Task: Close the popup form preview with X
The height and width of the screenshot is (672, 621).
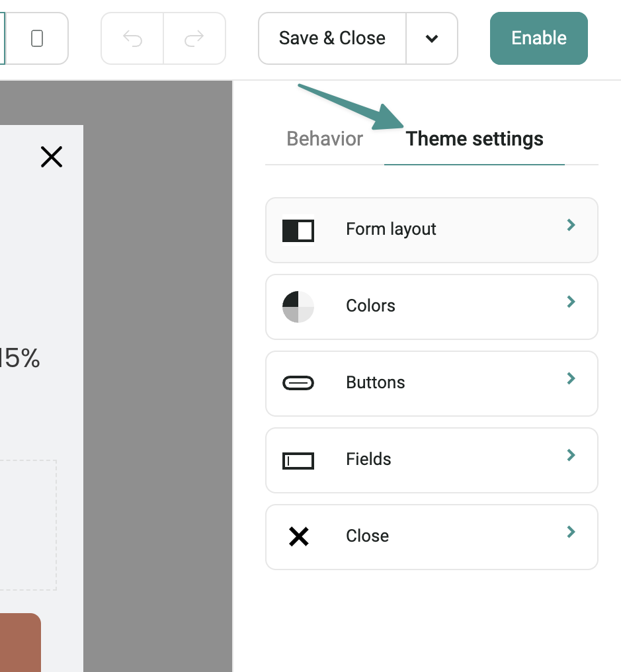Action: click(x=52, y=157)
